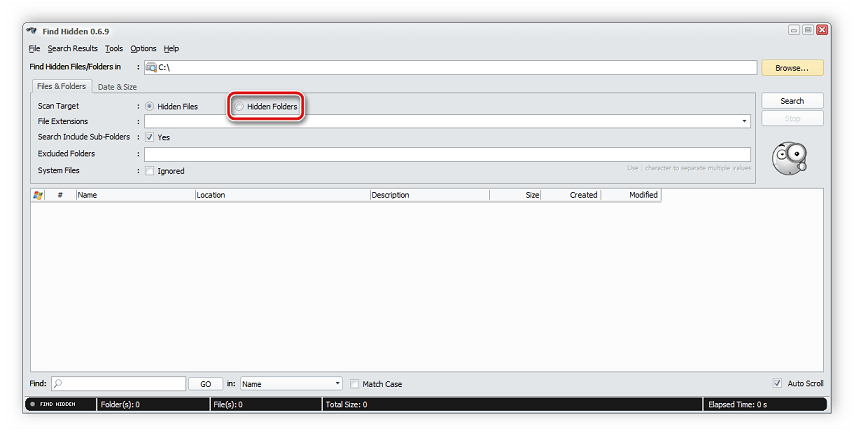The image size is (854, 436).
Task: Sort results by Modified column header
Action: pyautogui.click(x=631, y=195)
